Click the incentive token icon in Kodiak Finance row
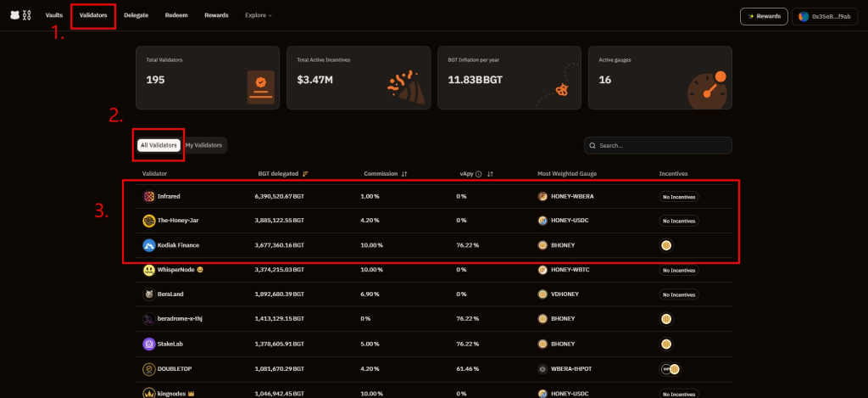 [666, 245]
